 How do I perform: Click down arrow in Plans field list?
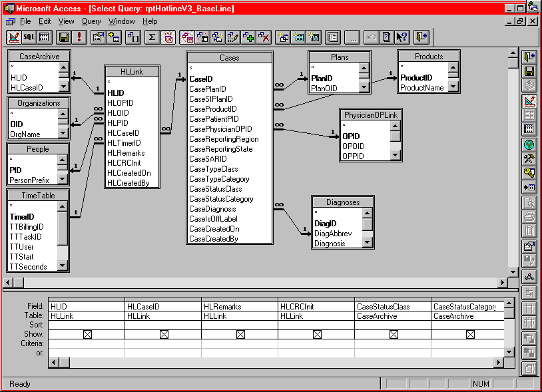[x=364, y=87]
